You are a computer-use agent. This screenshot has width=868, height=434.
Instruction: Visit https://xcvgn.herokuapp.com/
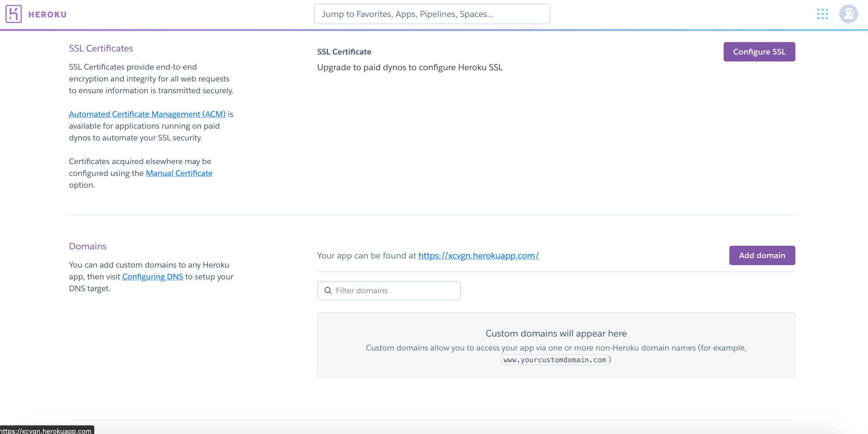(x=478, y=255)
